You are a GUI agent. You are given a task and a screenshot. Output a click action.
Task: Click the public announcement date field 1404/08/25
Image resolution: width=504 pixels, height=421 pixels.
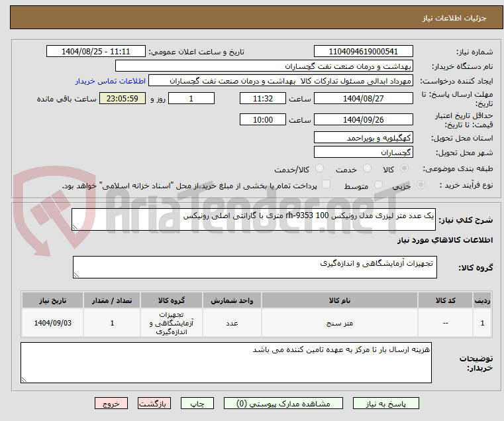tap(96, 52)
